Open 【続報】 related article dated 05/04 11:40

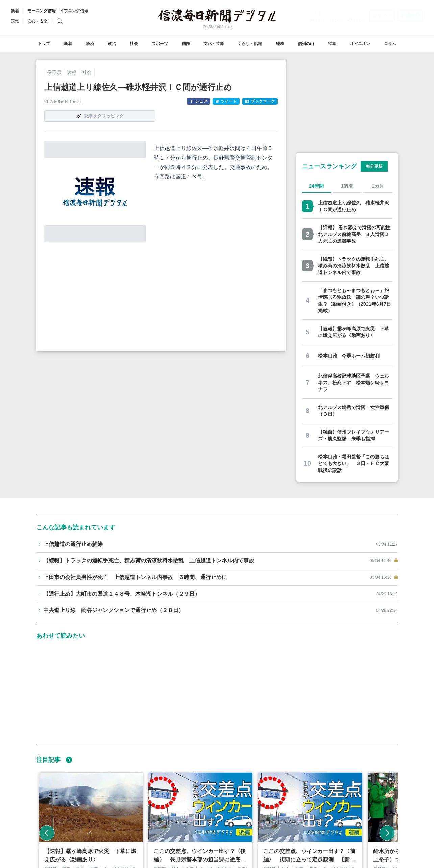point(217,560)
